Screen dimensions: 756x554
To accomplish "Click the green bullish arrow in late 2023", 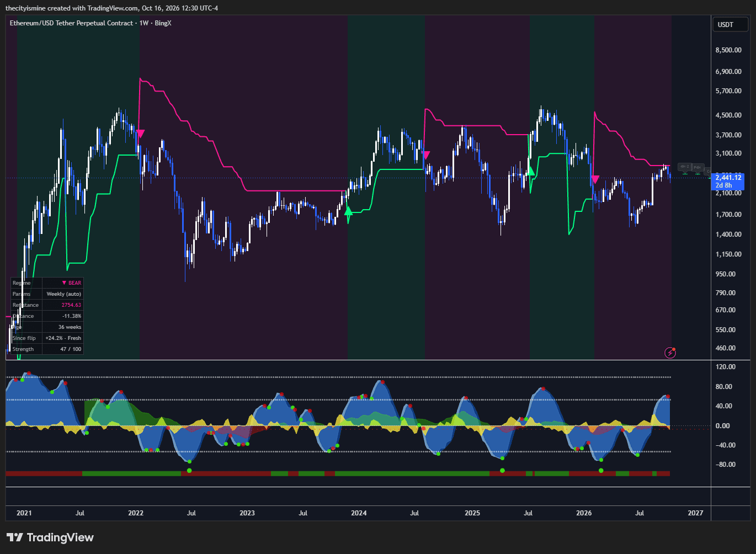I will point(348,210).
